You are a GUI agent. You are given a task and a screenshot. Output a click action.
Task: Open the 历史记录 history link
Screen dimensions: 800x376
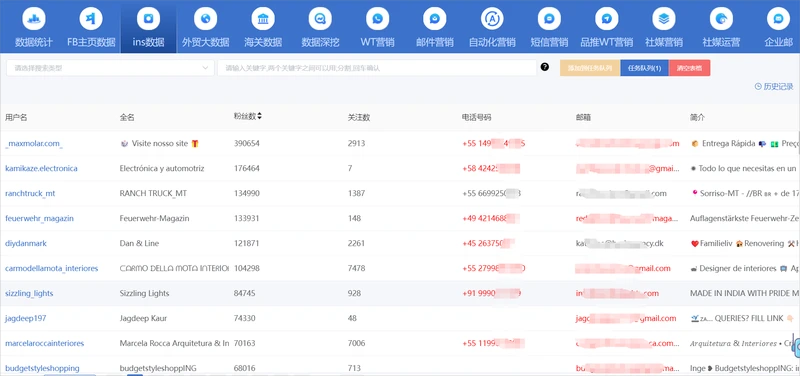774,87
